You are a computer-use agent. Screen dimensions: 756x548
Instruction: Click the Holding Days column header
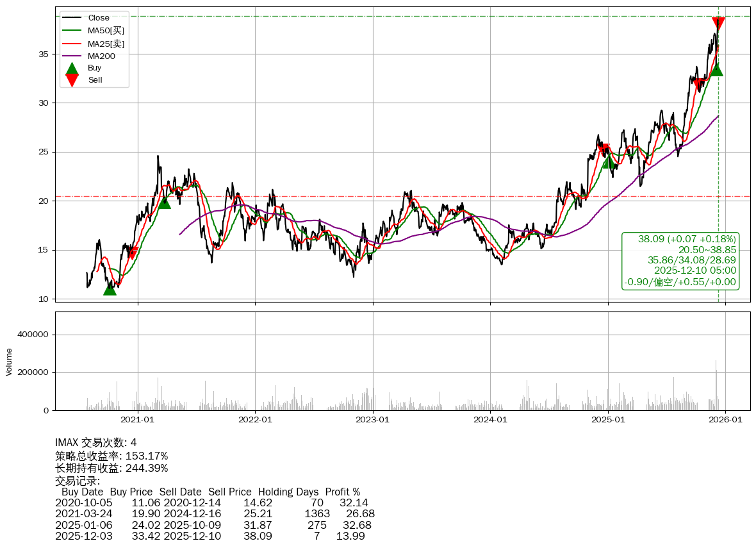(288, 492)
